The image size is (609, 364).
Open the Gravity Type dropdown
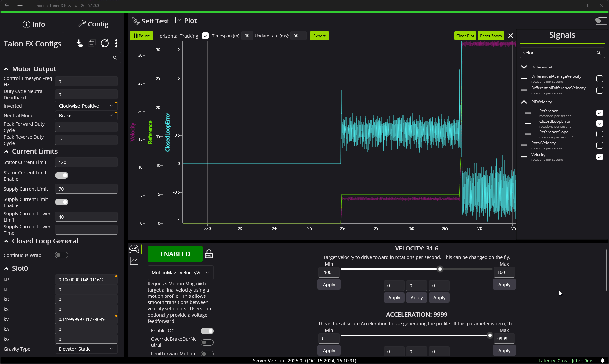point(86,349)
